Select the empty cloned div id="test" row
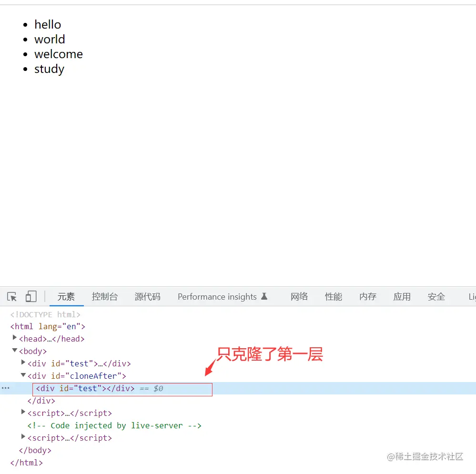 coord(238,388)
